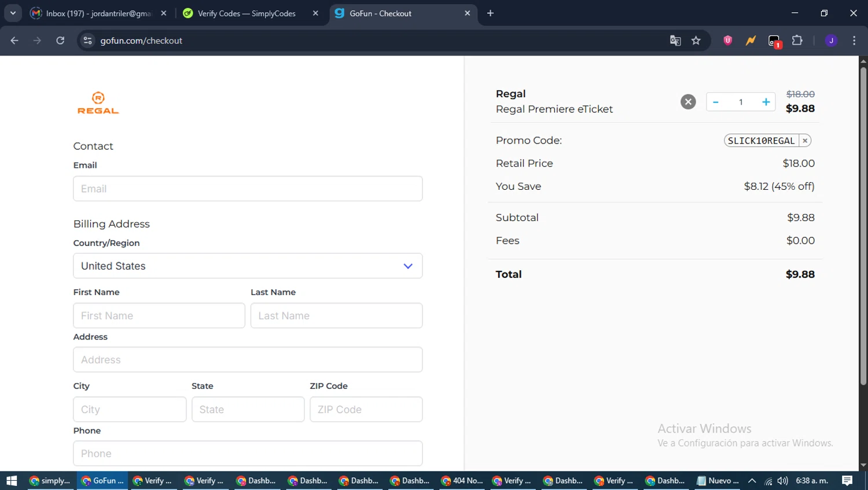
Task: Click the Fees $0.00 value
Action: coord(800,241)
